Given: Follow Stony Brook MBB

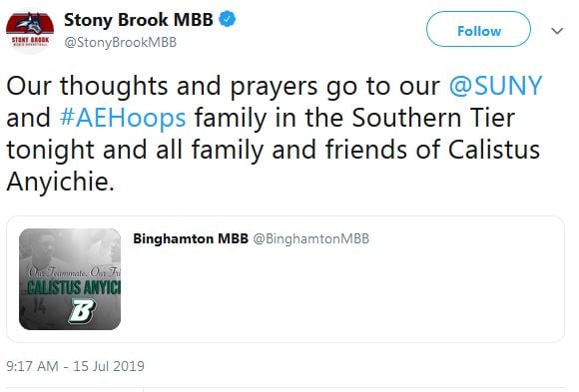Looking at the screenshot, I should 478,29.
